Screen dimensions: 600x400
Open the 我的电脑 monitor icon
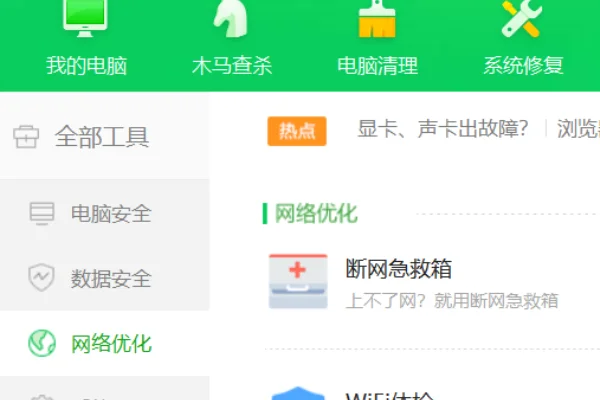click(85, 16)
